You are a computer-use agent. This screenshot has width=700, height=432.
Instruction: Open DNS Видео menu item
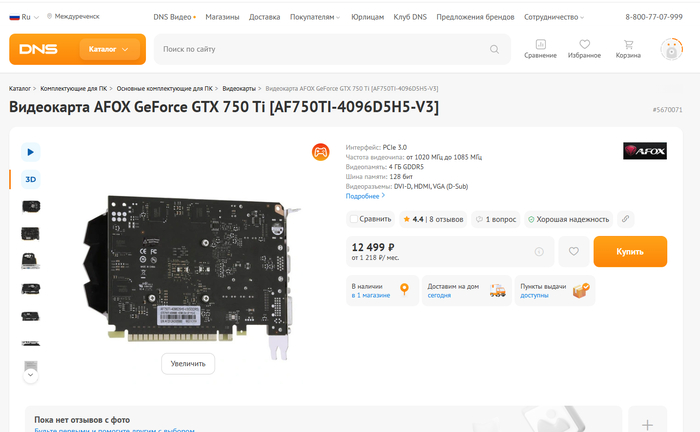coord(174,17)
